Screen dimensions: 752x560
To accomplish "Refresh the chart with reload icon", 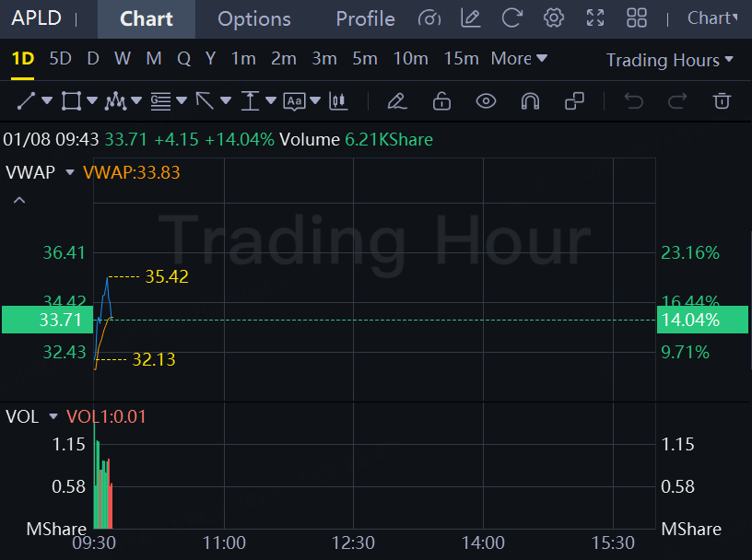I will tap(511, 18).
